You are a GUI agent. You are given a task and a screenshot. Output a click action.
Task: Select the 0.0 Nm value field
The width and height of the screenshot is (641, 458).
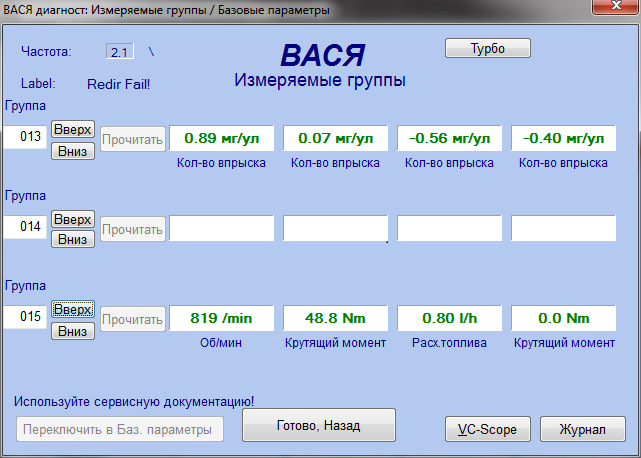point(563,318)
